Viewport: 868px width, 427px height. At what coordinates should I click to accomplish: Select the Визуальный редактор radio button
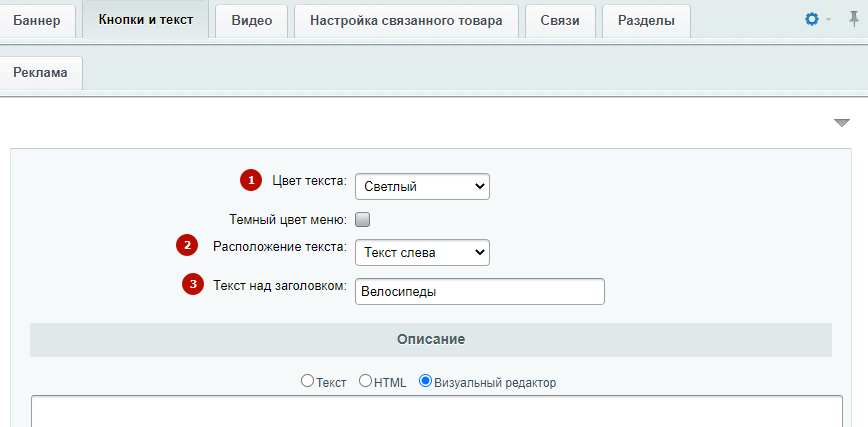click(x=425, y=381)
